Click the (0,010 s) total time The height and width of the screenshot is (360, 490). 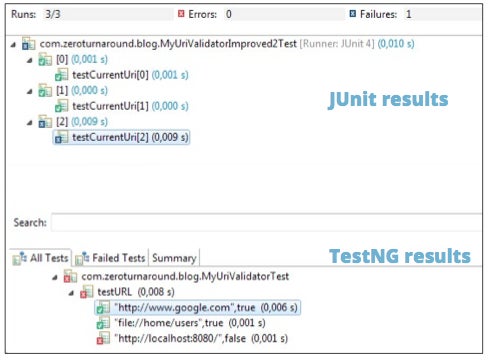click(396, 44)
